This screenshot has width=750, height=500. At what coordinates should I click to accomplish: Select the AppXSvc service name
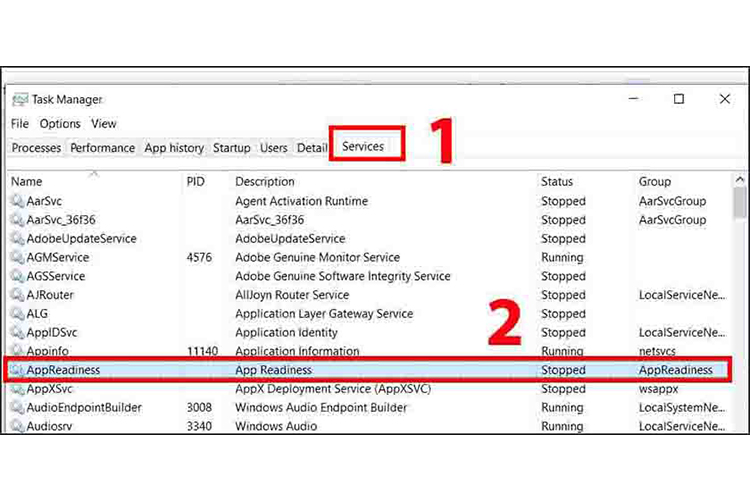pos(49,389)
